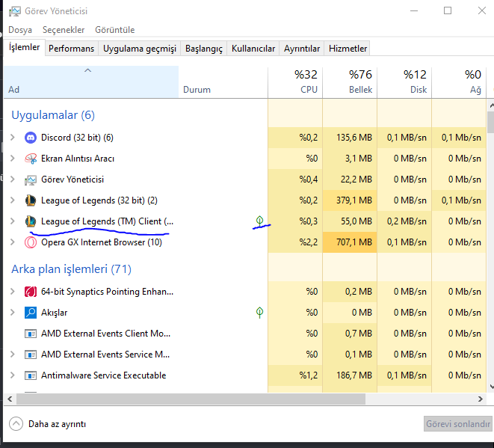Viewport: 494px width, 448px height.
Task: Click the %1,2 CPU cell
Action: 295,375
